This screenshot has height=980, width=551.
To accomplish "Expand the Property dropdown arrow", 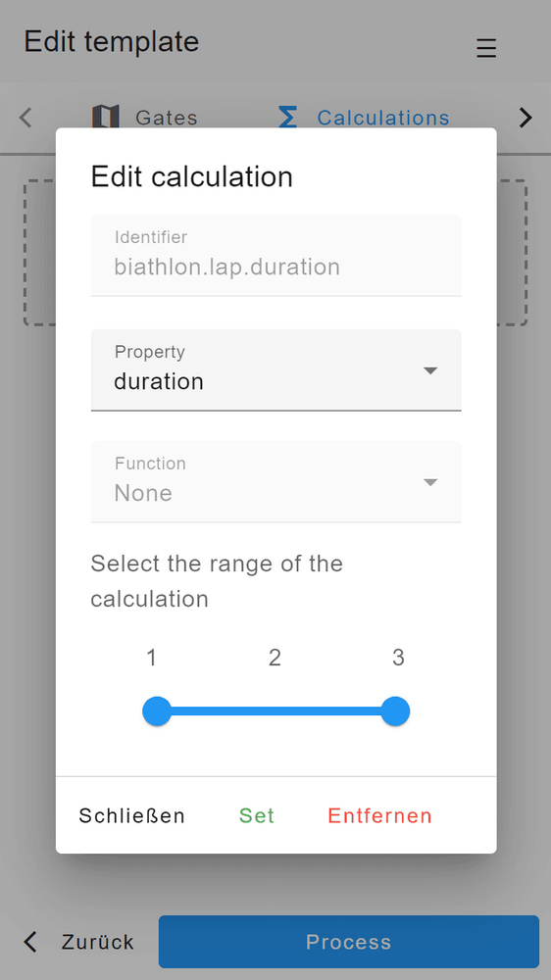I will click(429, 370).
